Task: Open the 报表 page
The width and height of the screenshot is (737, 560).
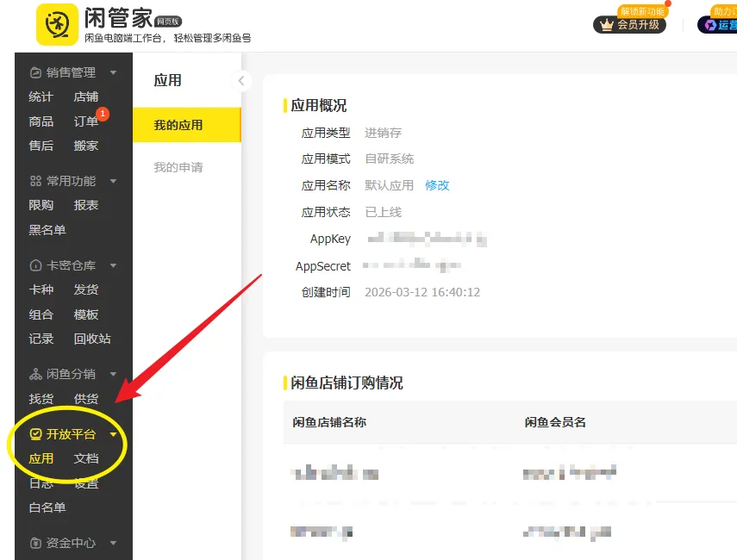Action: (86, 205)
